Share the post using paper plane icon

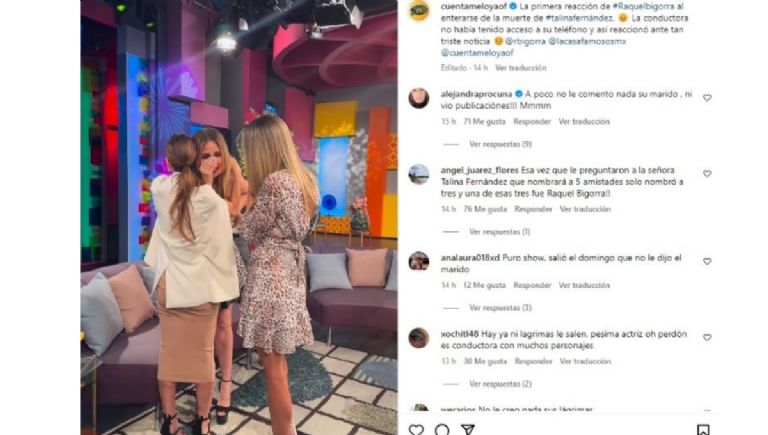point(468,430)
